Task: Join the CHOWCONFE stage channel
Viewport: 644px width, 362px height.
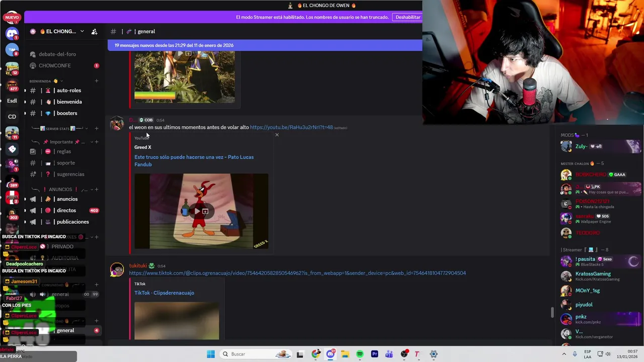Action: (64, 65)
